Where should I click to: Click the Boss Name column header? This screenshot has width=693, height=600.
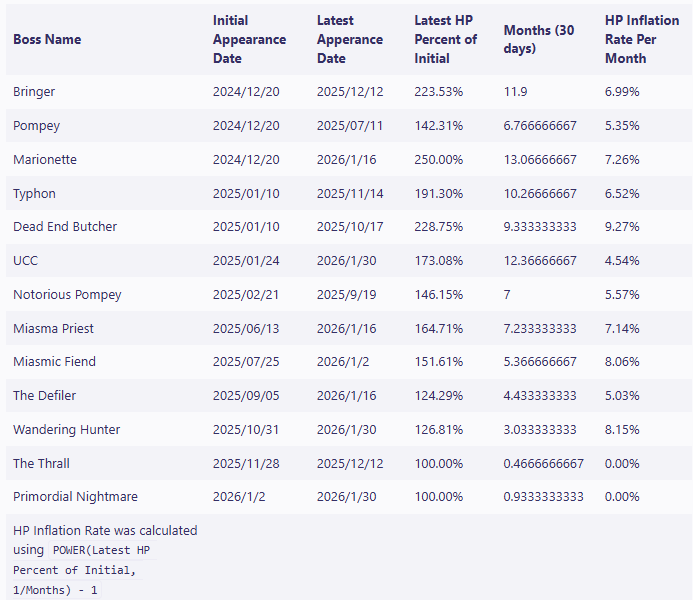47,40
